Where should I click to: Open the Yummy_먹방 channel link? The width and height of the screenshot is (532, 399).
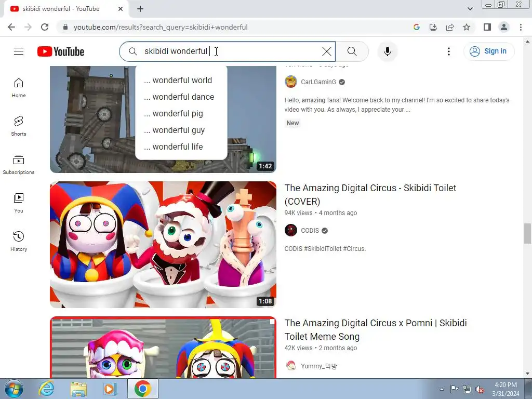point(318,366)
